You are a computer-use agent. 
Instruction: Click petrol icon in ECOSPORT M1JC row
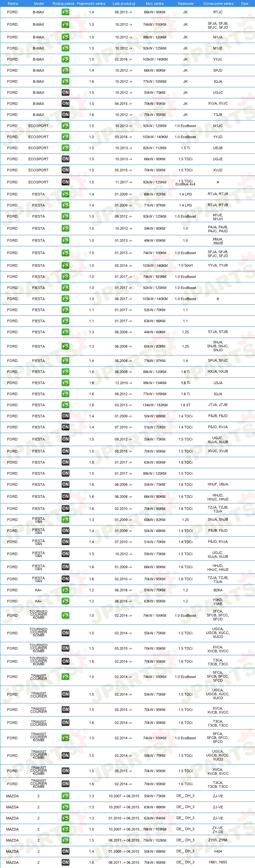[66, 126]
